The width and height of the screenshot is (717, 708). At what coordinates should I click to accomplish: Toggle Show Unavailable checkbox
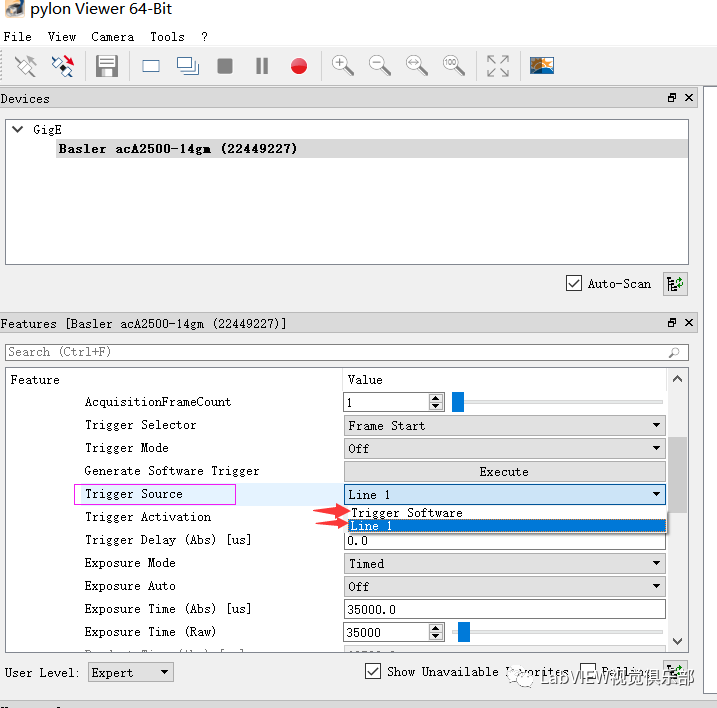pos(373,671)
